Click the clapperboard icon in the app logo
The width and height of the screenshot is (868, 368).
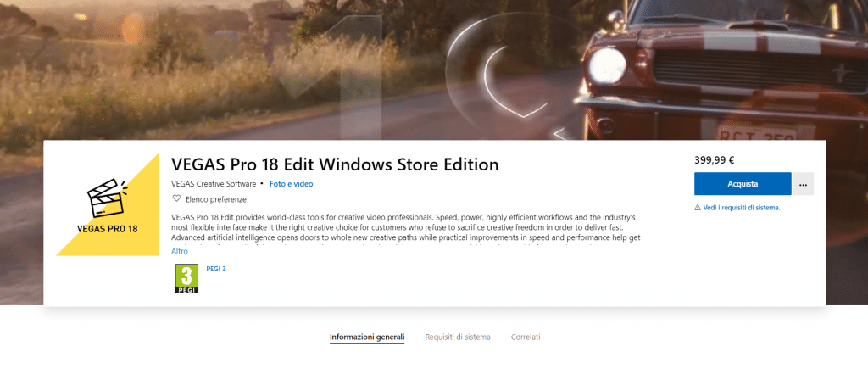(x=108, y=198)
